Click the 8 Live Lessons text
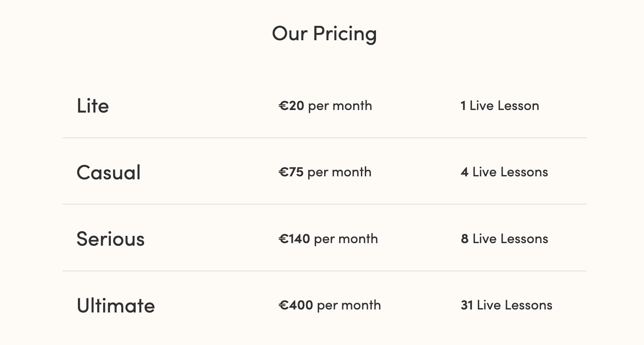Viewport: 644px width, 345px height. tap(504, 239)
